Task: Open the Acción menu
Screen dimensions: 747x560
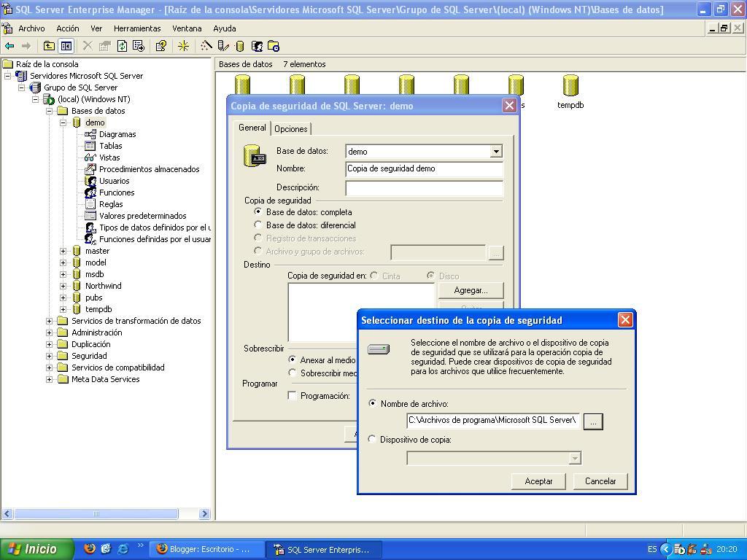Action: 68,28
